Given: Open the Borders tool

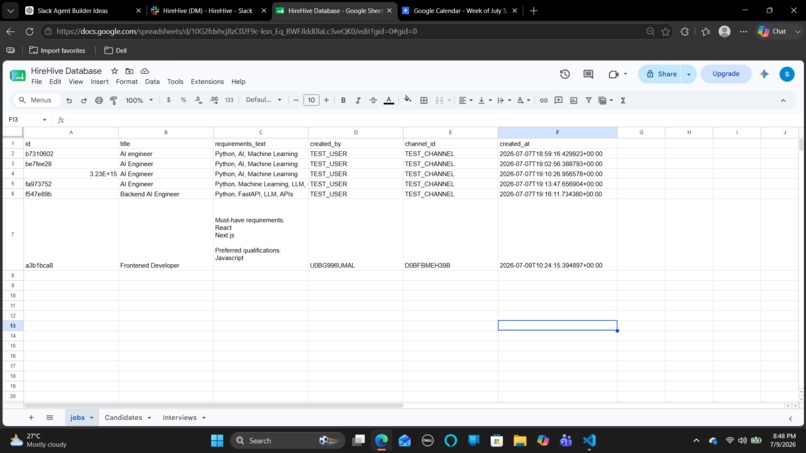Looking at the screenshot, I should (424, 100).
